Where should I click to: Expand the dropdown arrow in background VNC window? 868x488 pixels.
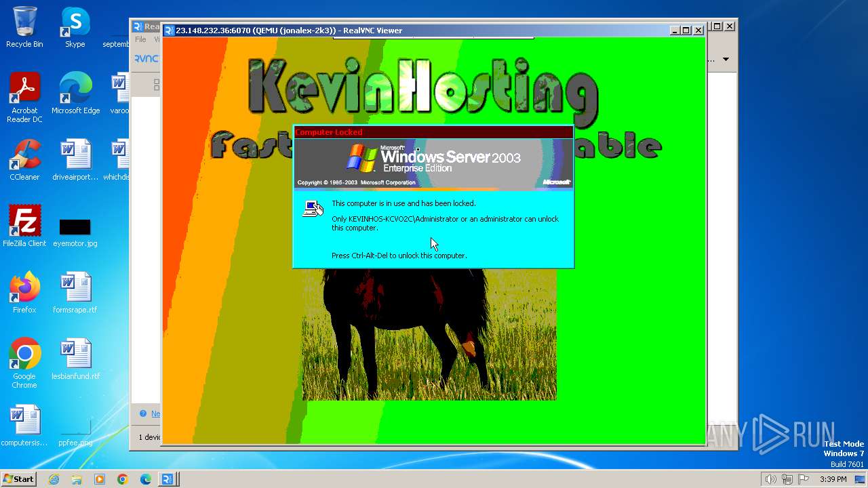[x=726, y=60]
